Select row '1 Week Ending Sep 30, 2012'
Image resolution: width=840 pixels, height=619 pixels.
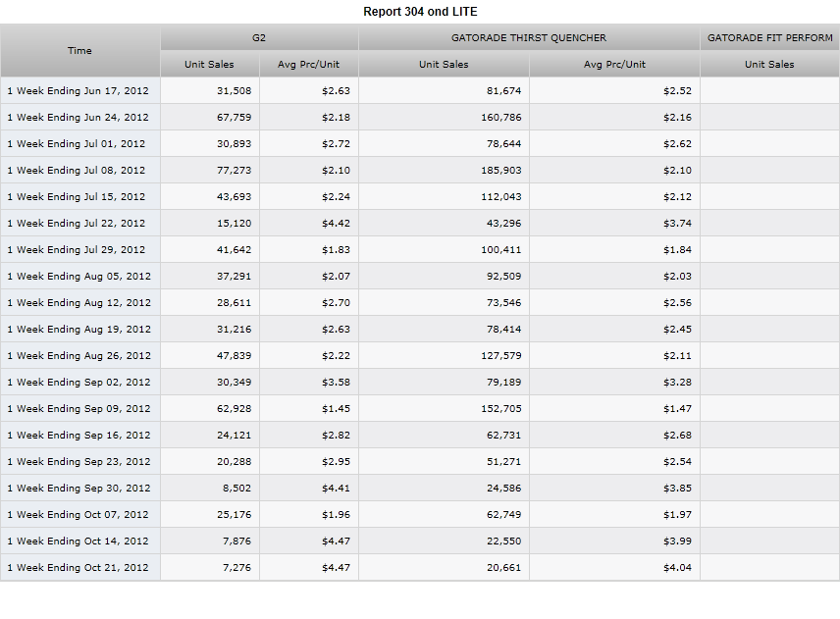[x=420, y=489]
